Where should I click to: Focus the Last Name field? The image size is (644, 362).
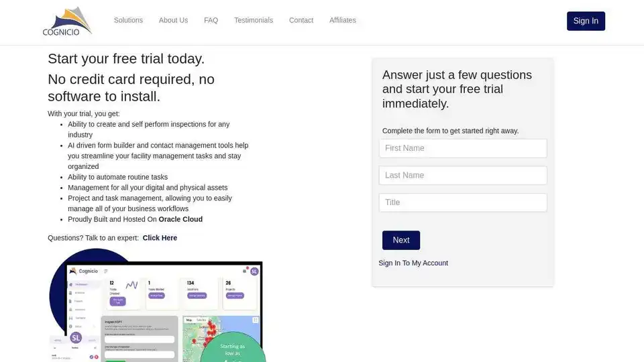click(x=463, y=175)
